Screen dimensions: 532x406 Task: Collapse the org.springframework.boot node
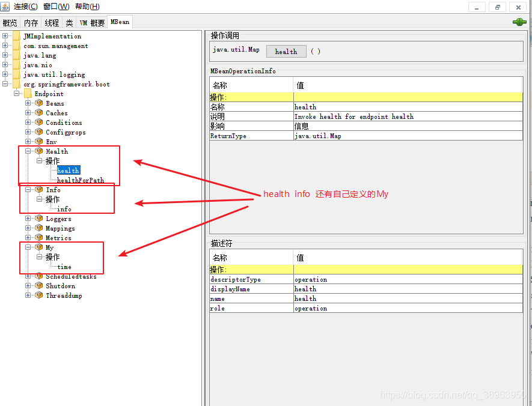click(x=5, y=83)
